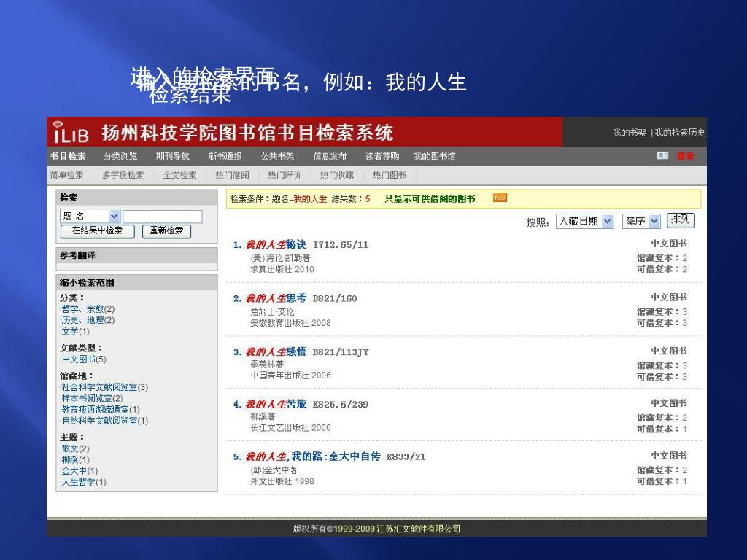Viewport: 747px width, 560px height.
Task: Select the 全文检索 submenu item
Action: click(x=179, y=175)
